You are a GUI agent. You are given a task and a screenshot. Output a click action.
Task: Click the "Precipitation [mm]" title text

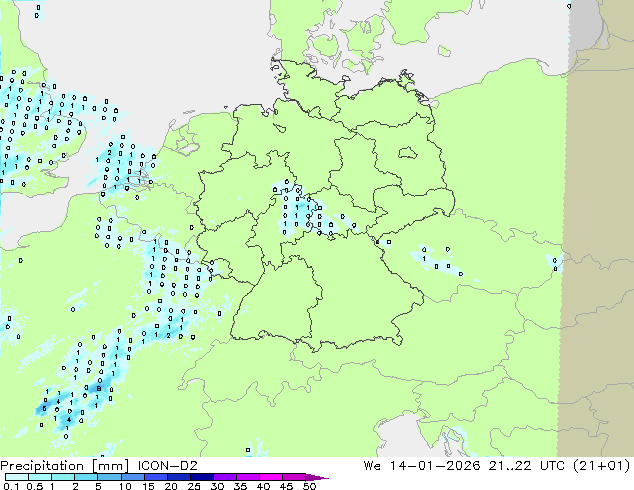click(x=65, y=466)
